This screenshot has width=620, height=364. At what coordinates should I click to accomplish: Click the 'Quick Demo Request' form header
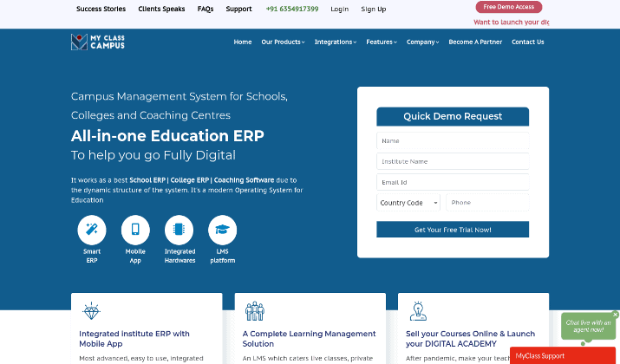coord(453,116)
